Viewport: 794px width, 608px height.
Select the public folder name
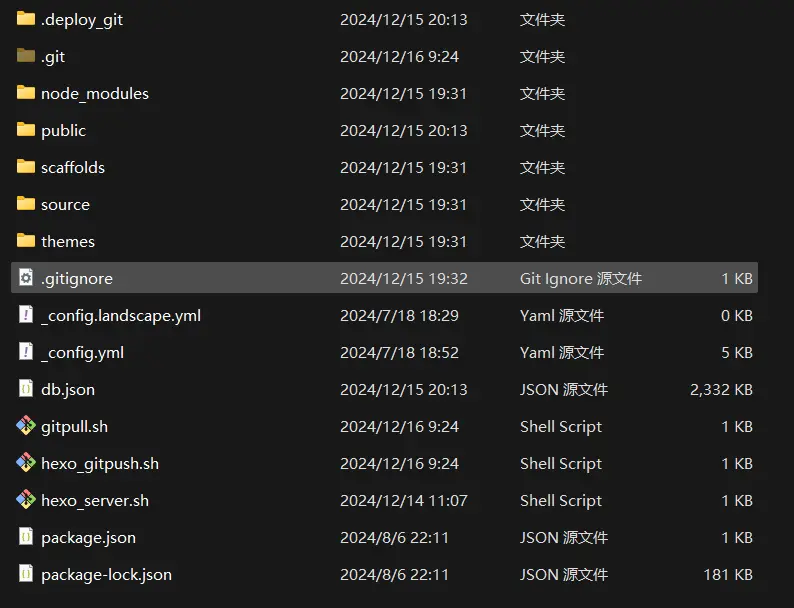[x=63, y=131]
